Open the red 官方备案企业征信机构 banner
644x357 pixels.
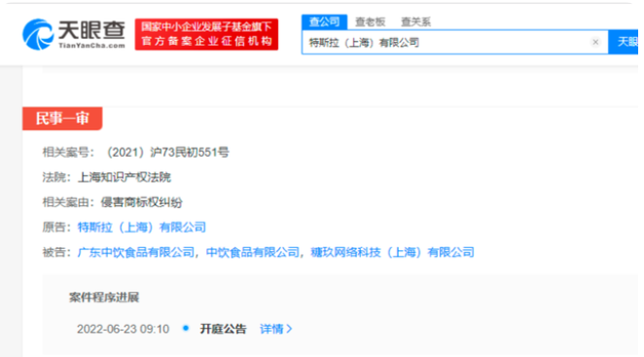coord(206,34)
